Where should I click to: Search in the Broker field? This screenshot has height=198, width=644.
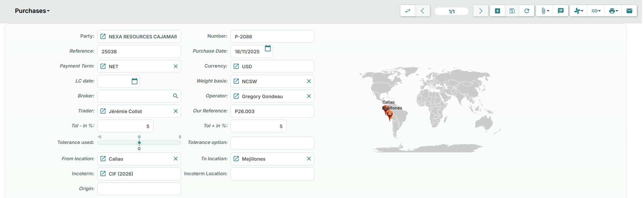175,96
